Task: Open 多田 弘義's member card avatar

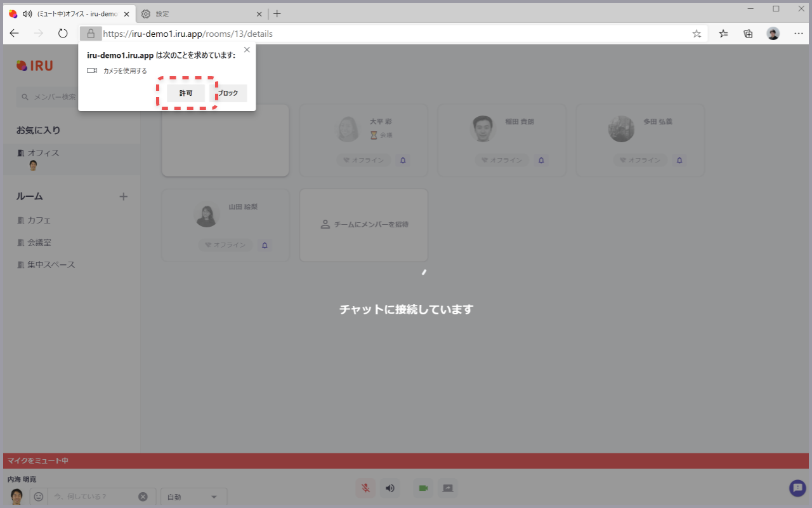Action: tap(621, 129)
